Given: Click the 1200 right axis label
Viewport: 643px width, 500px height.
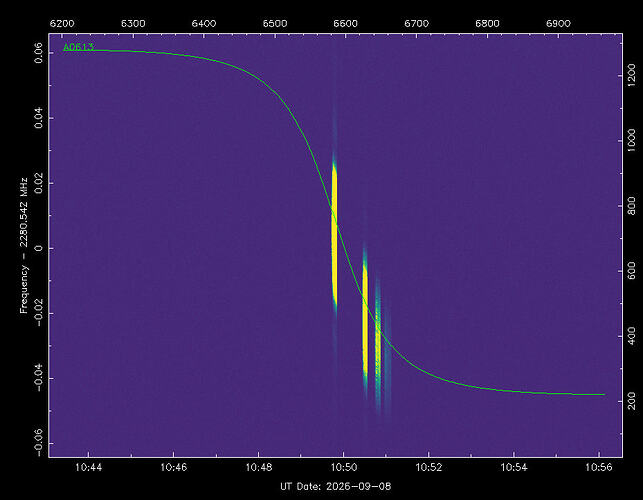Looking at the screenshot, I should pyautogui.click(x=632, y=75).
